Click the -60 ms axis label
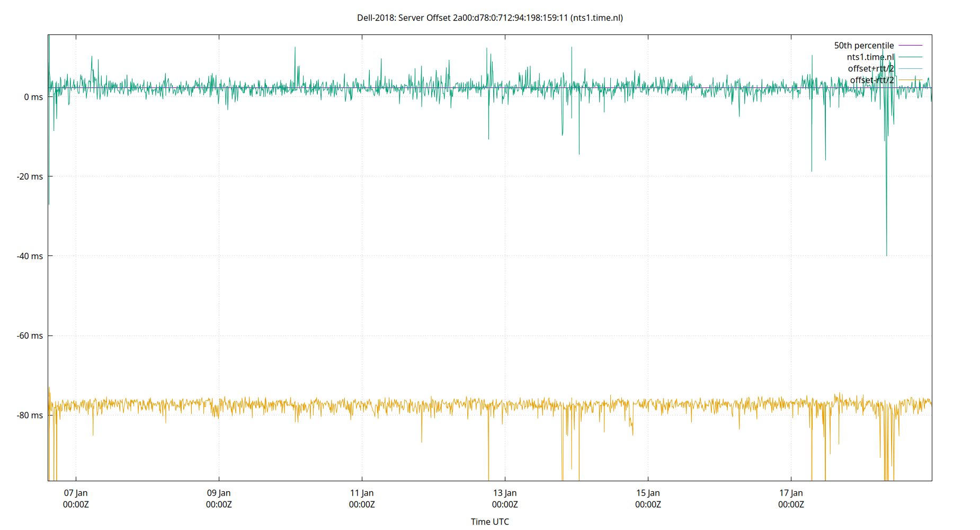The image size is (980, 530). [x=31, y=335]
